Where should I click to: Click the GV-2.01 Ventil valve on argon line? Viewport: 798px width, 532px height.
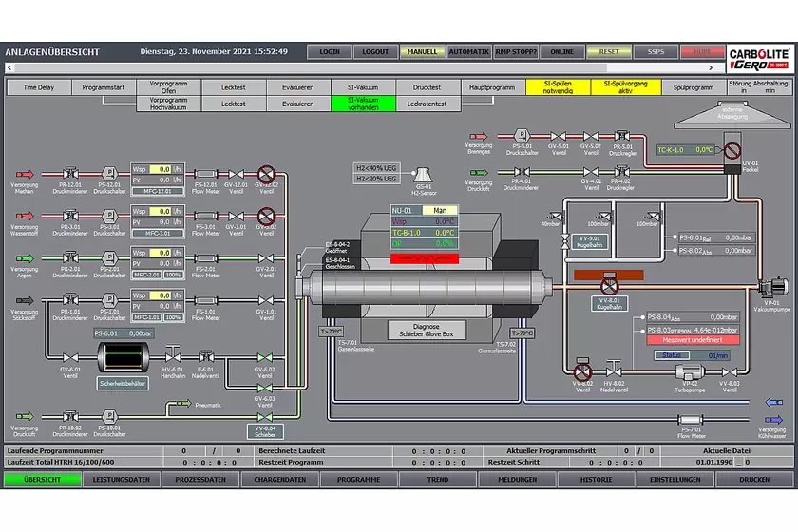[x=266, y=258]
